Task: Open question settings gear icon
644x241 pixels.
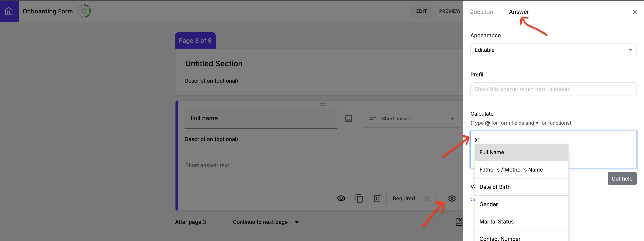Action: [452, 198]
